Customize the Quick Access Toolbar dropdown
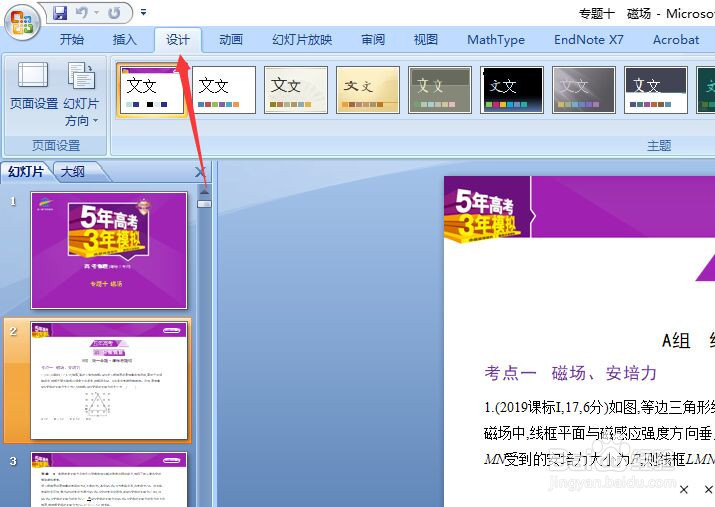 [x=143, y=13]
